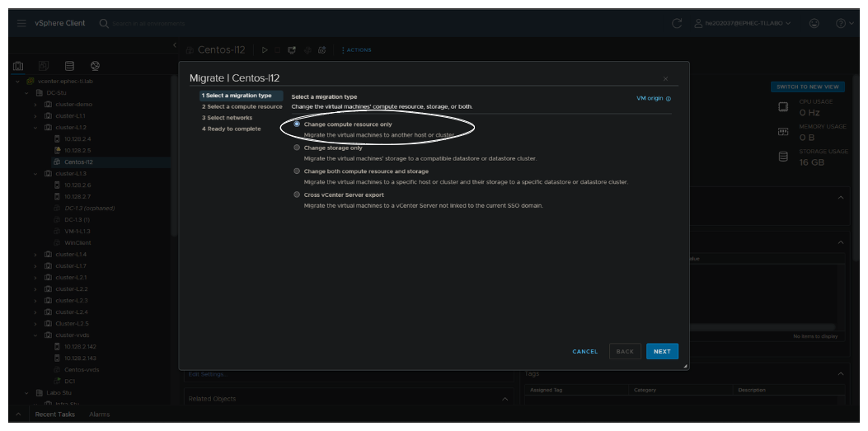Select Cross vCenter Server export option
The image size is (868, 431).
click(x=297, y=194)
